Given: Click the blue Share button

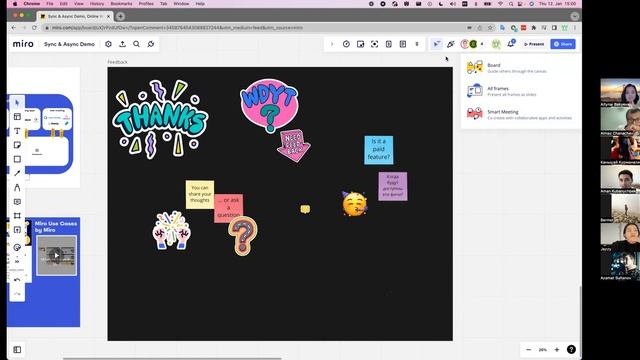Looking at the screenshot, I should coord(563,44).
